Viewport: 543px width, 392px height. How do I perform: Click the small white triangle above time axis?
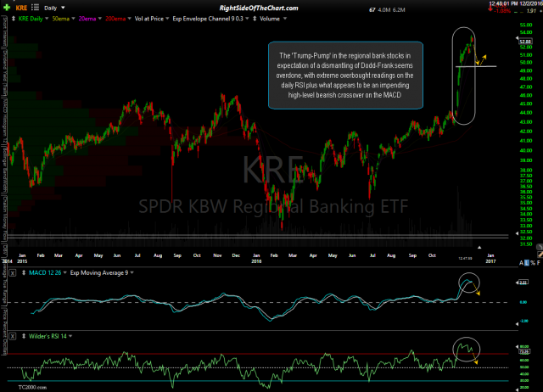pos(479,247)
